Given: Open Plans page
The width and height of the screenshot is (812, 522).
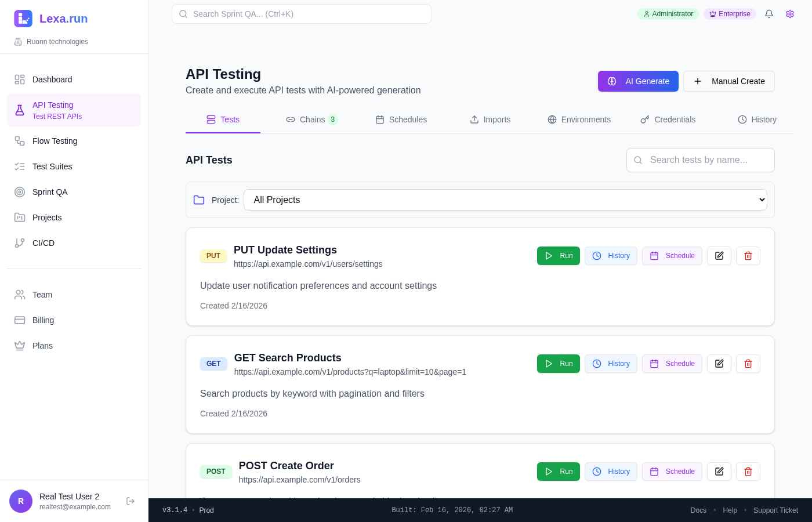Looking at the screenshot, I should pyautogui.click(x=74, y=346).
